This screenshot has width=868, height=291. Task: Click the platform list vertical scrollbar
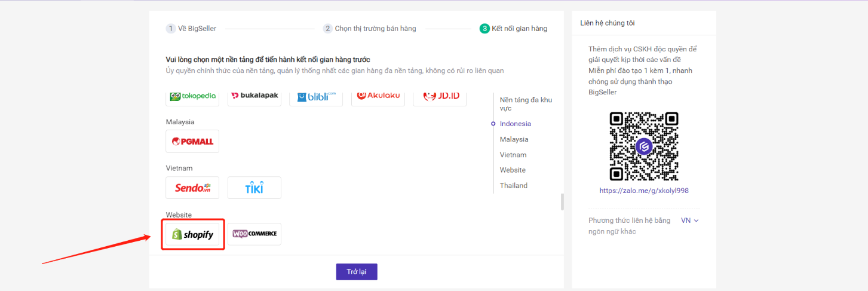pos(562,202)
